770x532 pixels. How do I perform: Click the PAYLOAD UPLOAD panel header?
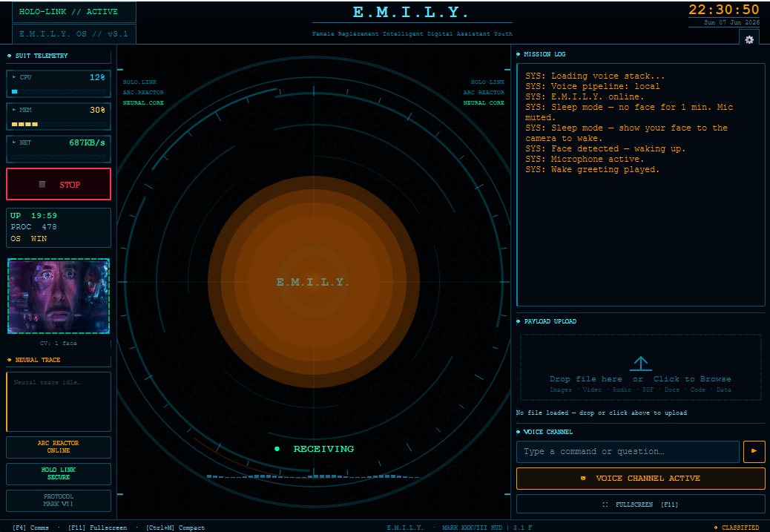pos(550,321)
